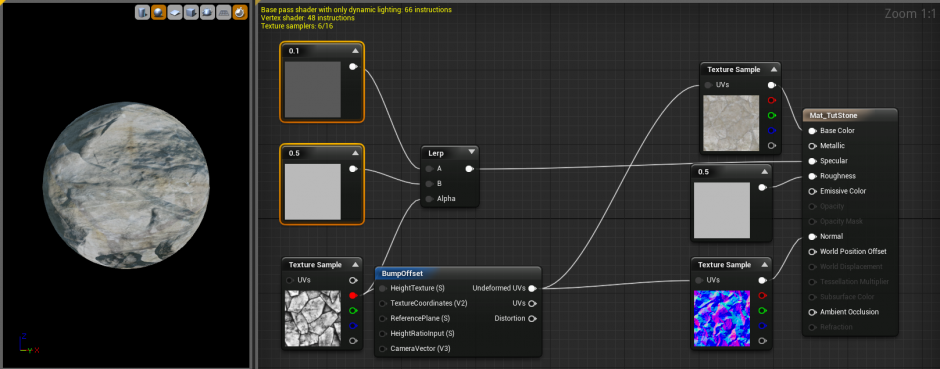The image size is (940, 369).
Task: Click the Lerp A input pin
Action: pyautogui.click(x=429, y=169)
